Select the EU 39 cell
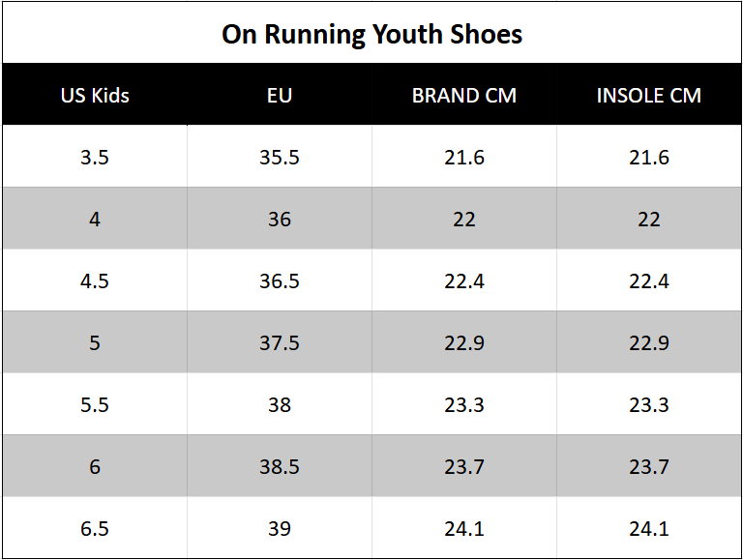The image size is (743, 560). (x=280, y=529)
